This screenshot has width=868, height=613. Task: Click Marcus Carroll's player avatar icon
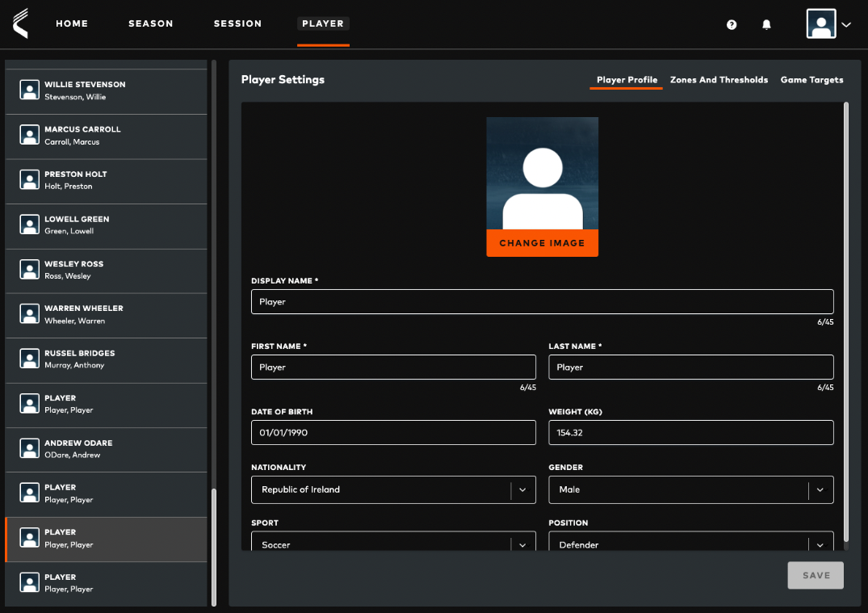(x=30, y=134)
